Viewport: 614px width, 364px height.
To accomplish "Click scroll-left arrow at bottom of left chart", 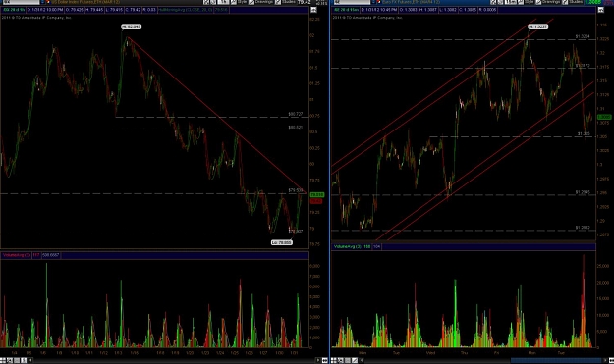I will click(x=30, y=360).
